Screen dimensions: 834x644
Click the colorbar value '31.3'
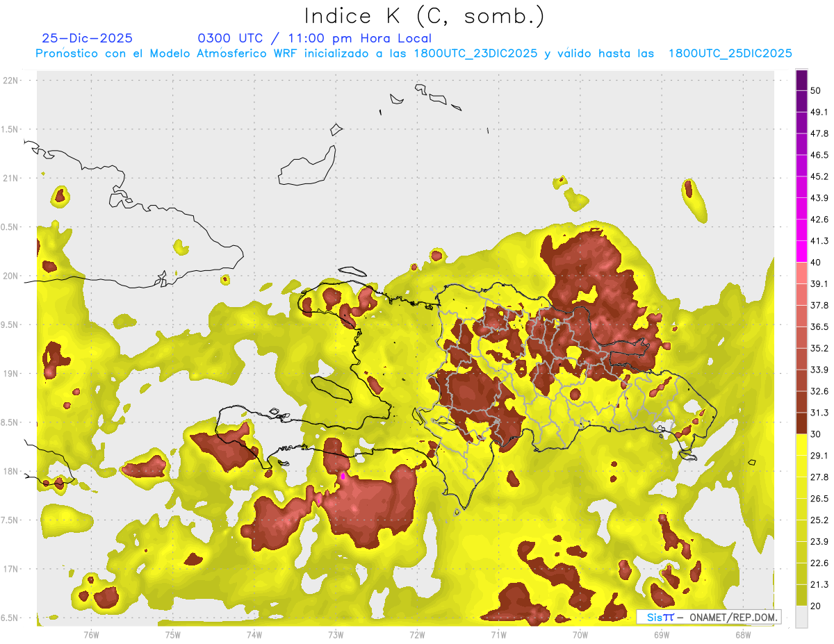point(819,413)
